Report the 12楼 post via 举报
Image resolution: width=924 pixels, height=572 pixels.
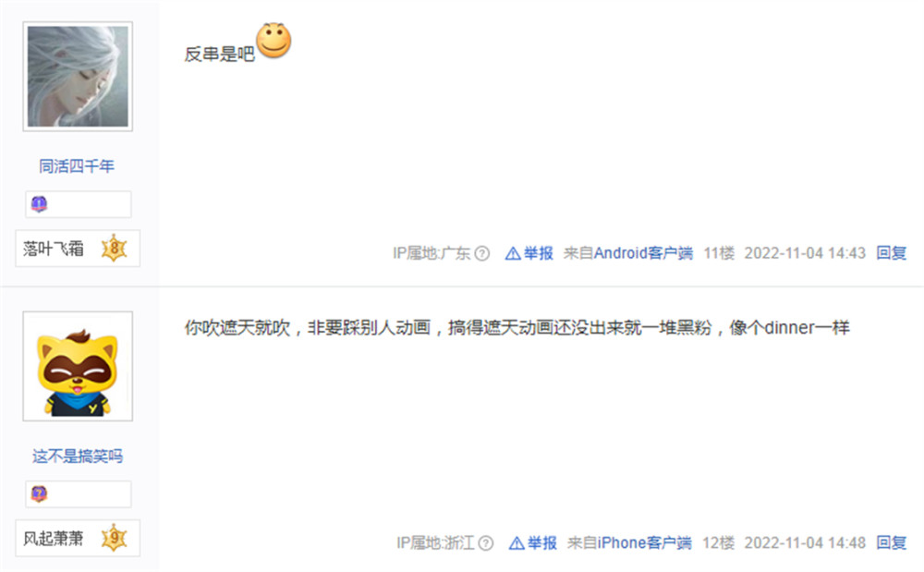(x=541, y=543)
